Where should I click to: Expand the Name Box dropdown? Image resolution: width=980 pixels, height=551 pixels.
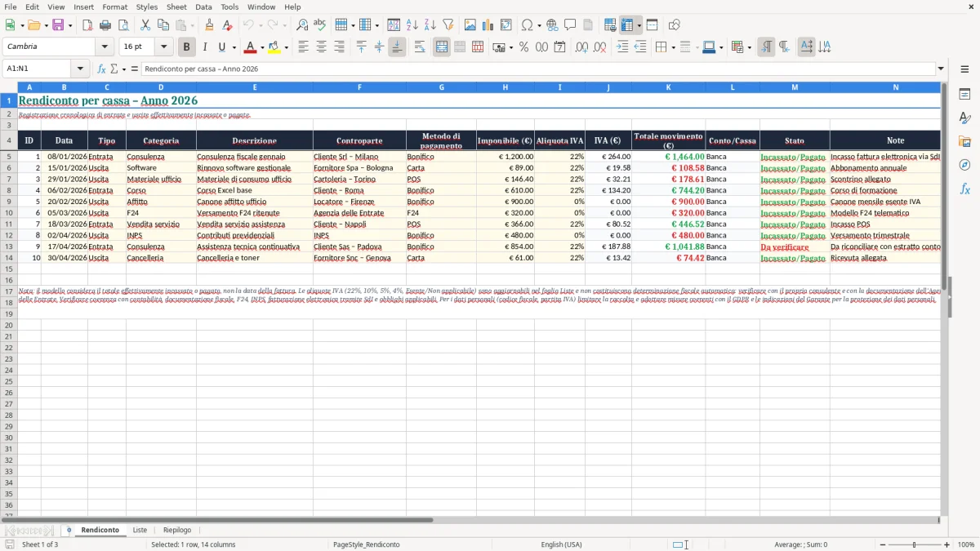pyautogui.click(x=80, y=69)
